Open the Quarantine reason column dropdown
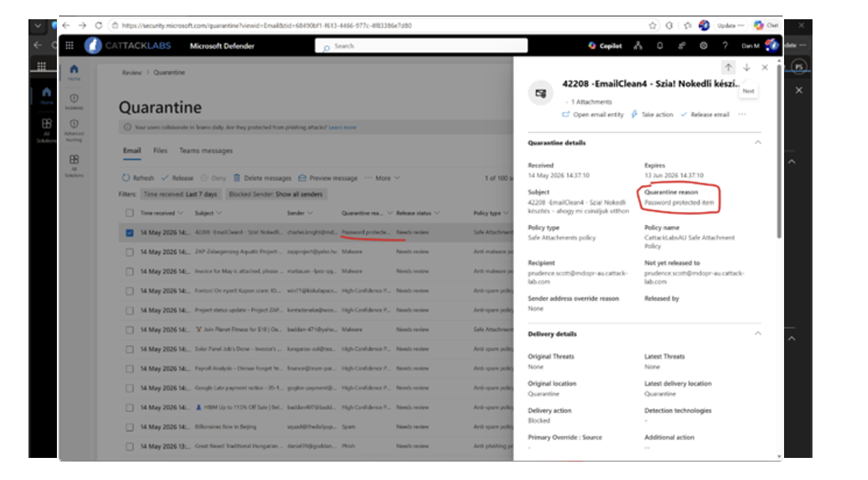868x480 pixels. click(x=366, y=213)
